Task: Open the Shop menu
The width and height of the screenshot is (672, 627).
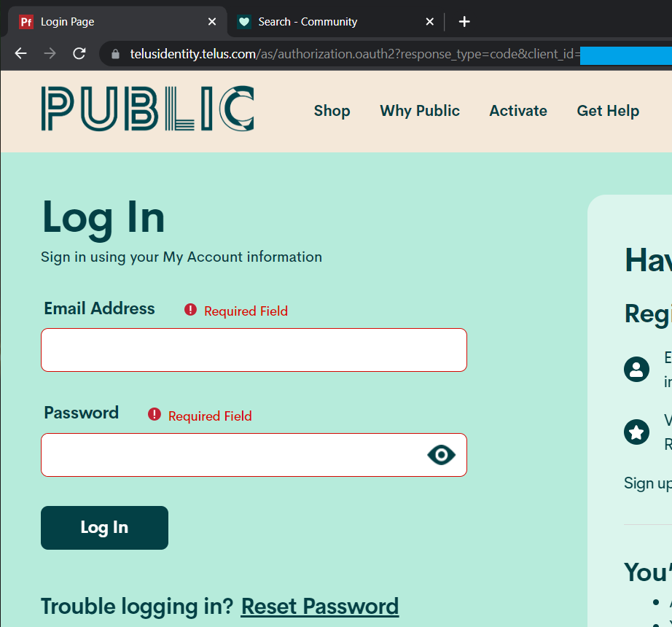Action: (x=332, y=111)
